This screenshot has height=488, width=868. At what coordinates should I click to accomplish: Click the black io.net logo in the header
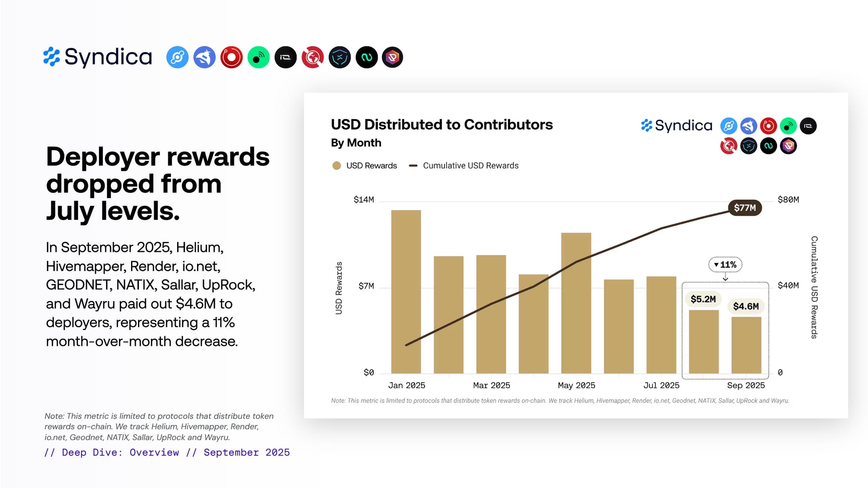286,57
